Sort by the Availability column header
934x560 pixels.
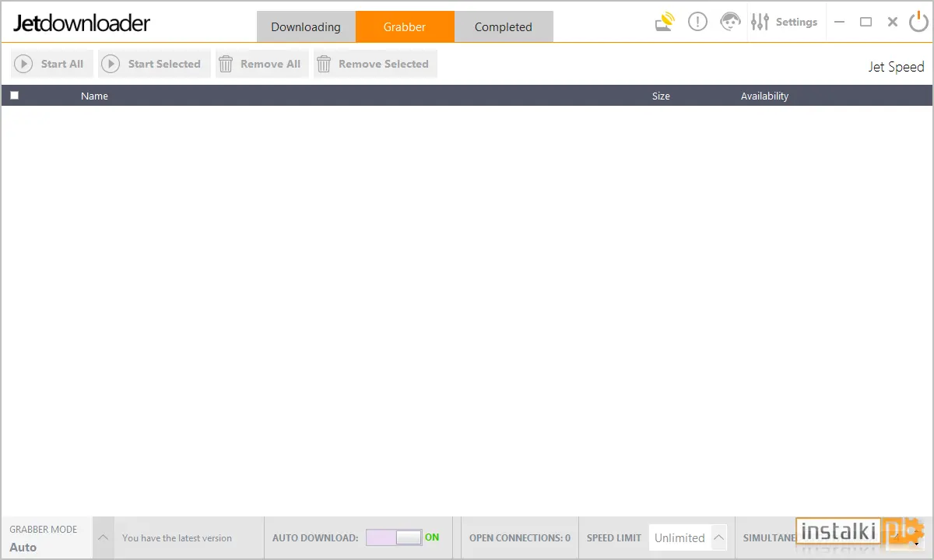click(x=764, y=96)
